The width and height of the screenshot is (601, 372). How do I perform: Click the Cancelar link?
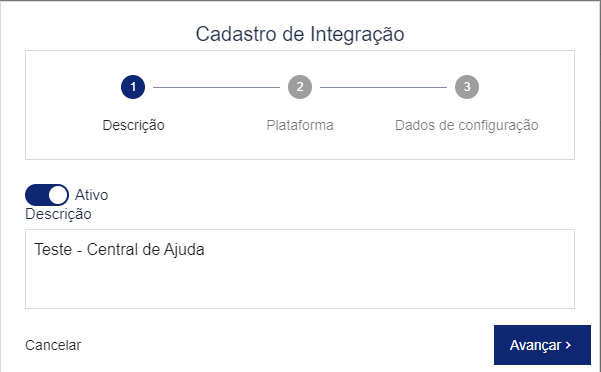(x=53, y=345)
